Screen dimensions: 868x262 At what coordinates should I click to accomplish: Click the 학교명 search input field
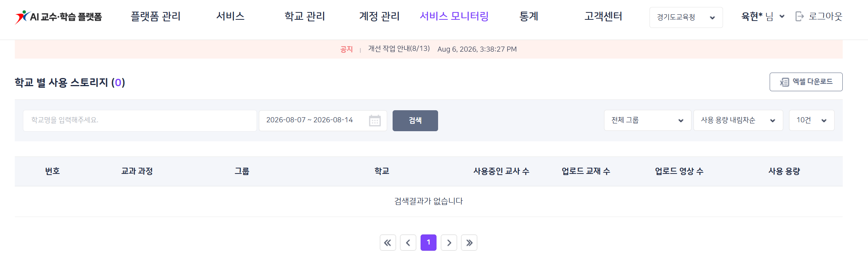point(140,121)
